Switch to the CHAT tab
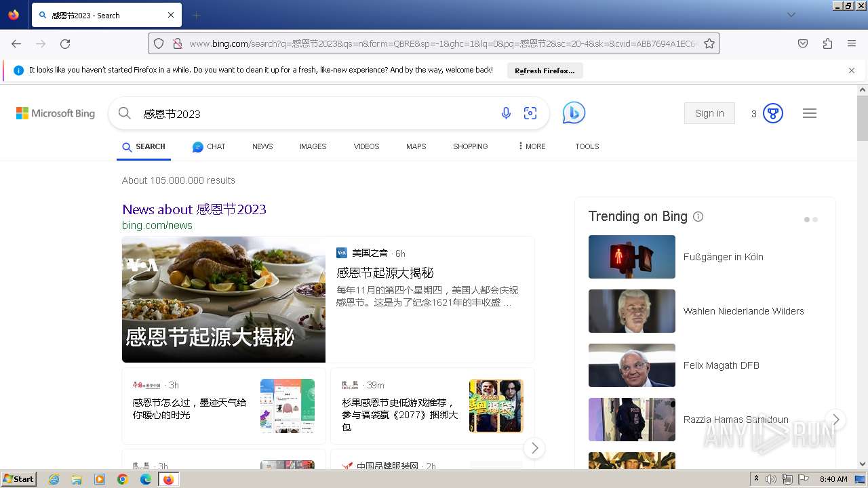Viewport: 868px width, 488px height. pos(209,146)
